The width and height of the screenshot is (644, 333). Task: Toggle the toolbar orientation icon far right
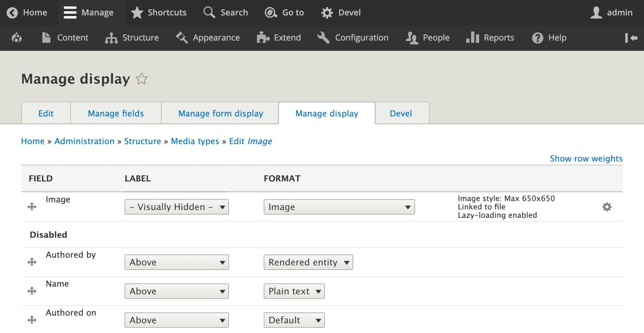(x=631, y=38)
